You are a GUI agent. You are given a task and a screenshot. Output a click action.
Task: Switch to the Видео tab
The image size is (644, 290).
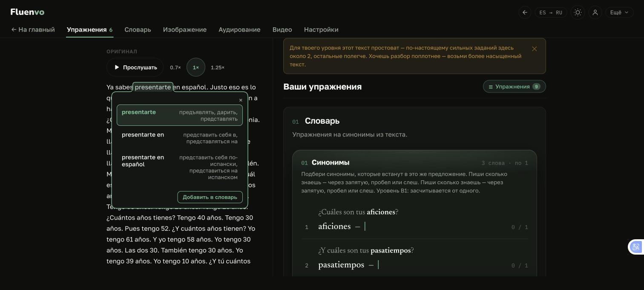point(282,29)
